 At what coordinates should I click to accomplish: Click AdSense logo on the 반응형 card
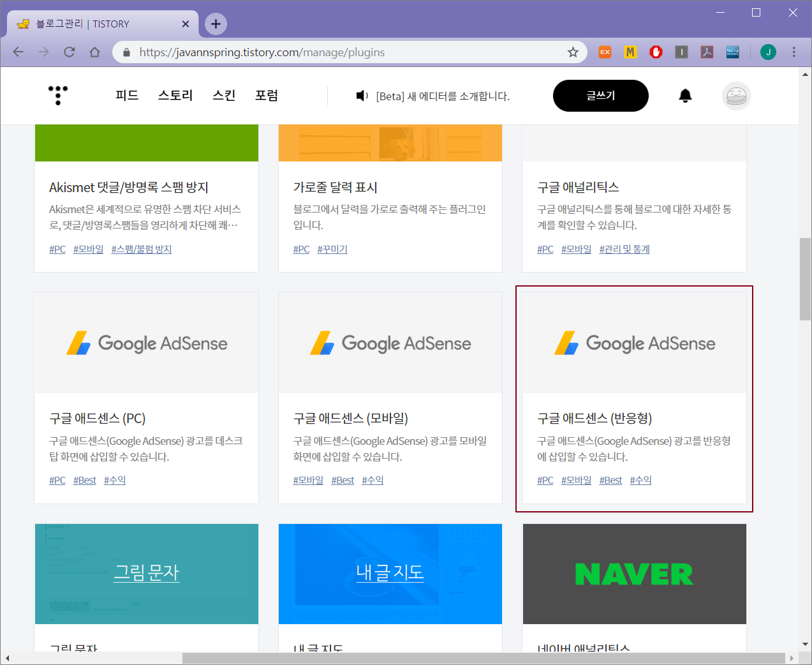point(635,343)
